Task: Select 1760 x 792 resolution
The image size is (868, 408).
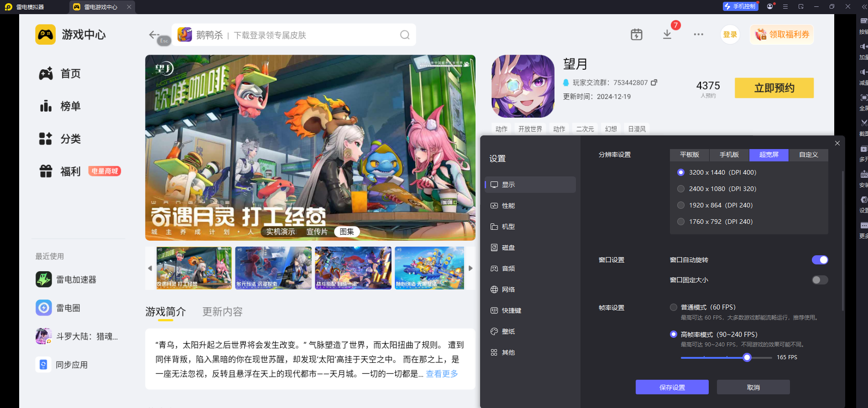Action: (x=681, y=222)
